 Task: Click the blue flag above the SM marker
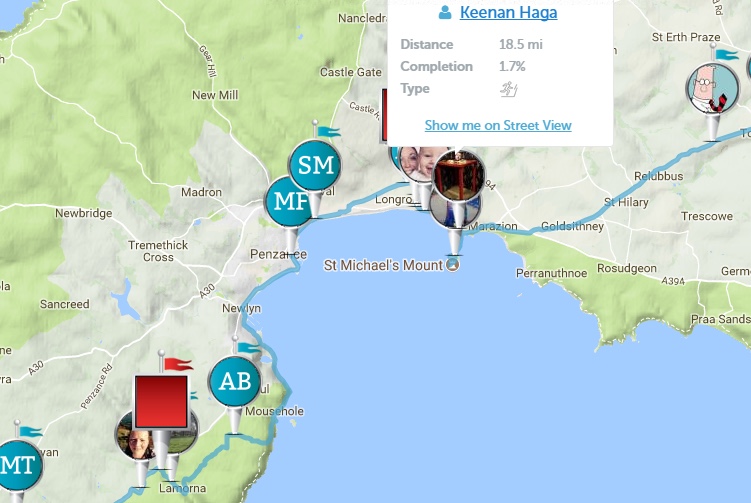329,132
